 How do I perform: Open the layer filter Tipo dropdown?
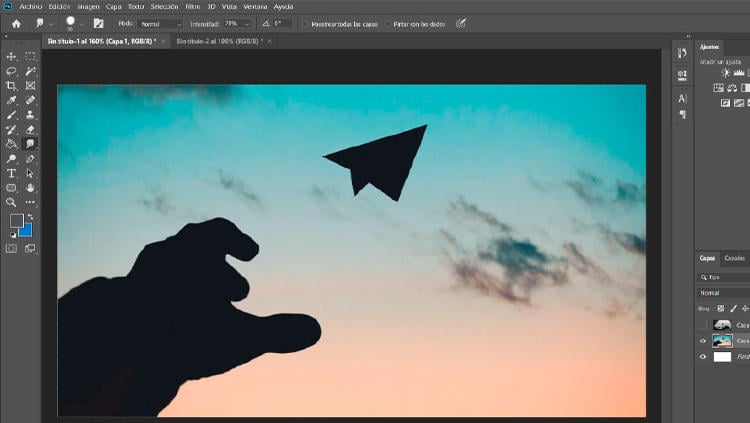coord(723,278)
